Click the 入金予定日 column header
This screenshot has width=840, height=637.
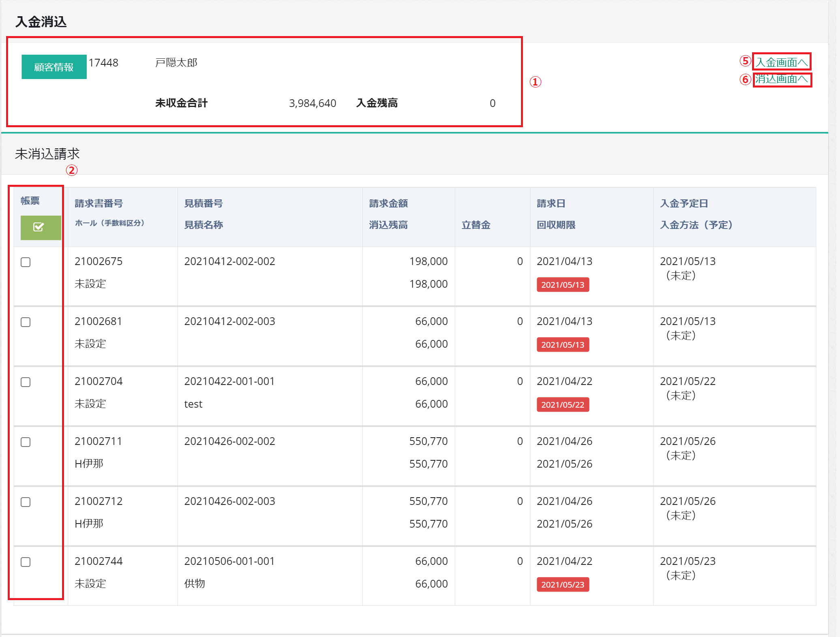pos(684,203)
